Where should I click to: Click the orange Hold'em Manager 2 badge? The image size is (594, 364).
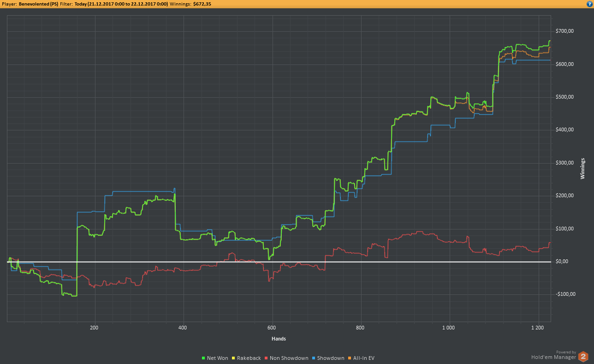click(x=583, y=356)
